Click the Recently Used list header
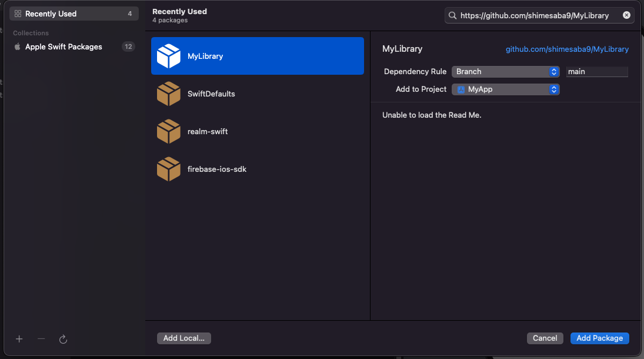Viewport: 644px width, 359px height. pos(179,12)
